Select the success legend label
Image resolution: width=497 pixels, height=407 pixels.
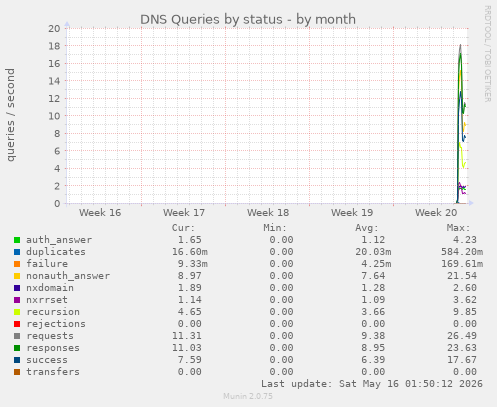coord(47,360)
